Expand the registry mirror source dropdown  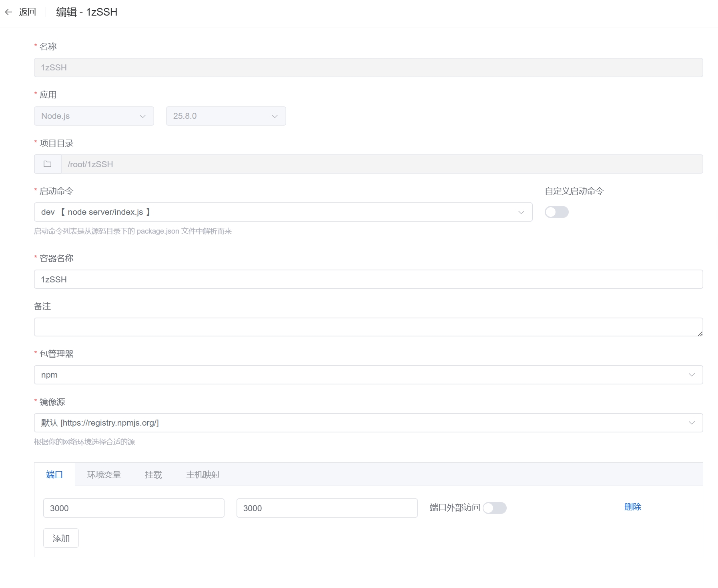coord(368,423)
